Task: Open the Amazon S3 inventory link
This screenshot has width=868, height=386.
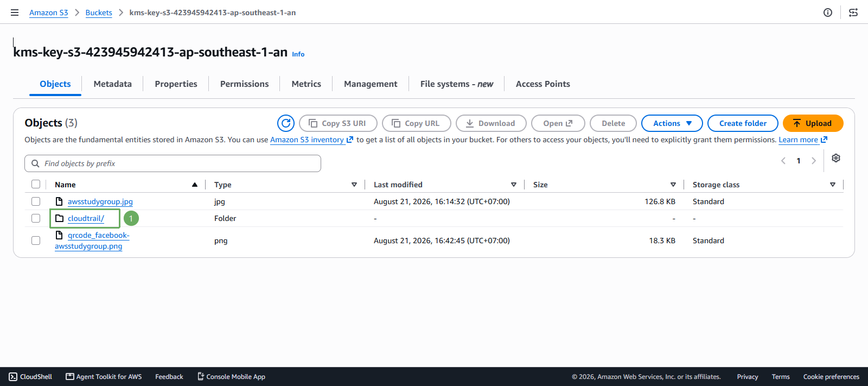Action: [x=311, y=140]
